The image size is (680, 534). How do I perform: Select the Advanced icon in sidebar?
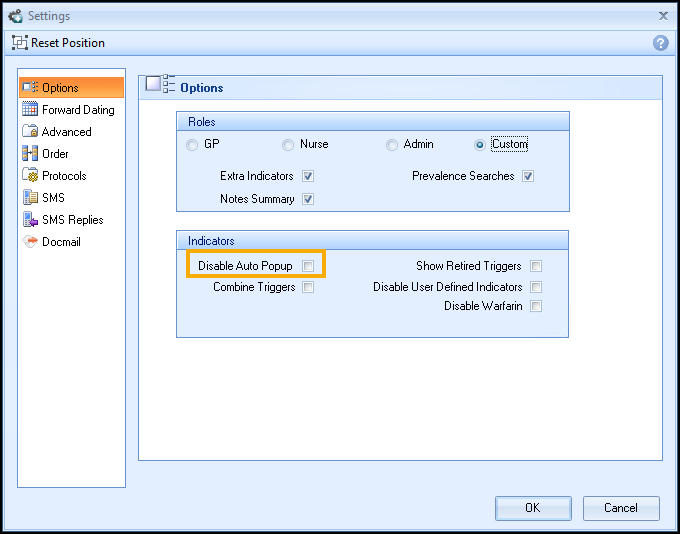pos(30,132)
